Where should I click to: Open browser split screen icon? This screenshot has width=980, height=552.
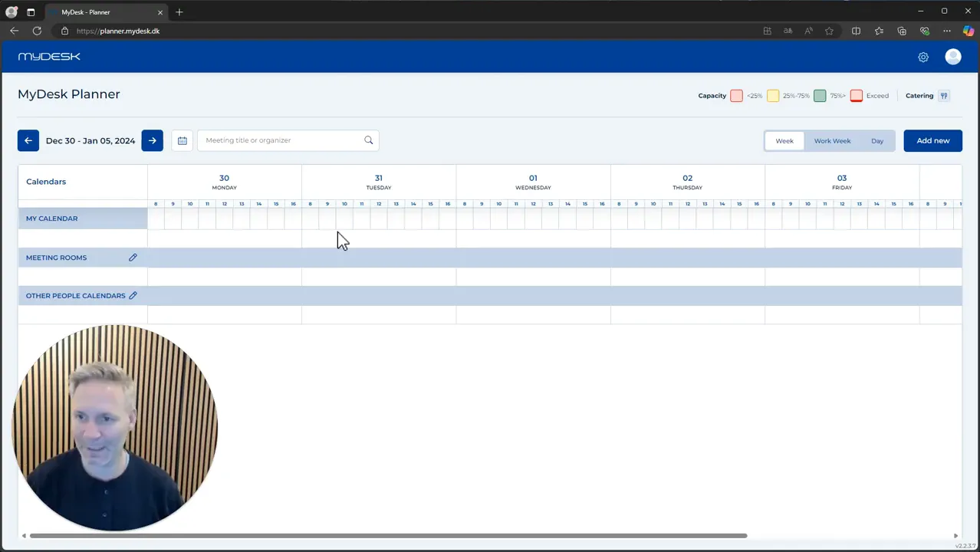[856, 31]
